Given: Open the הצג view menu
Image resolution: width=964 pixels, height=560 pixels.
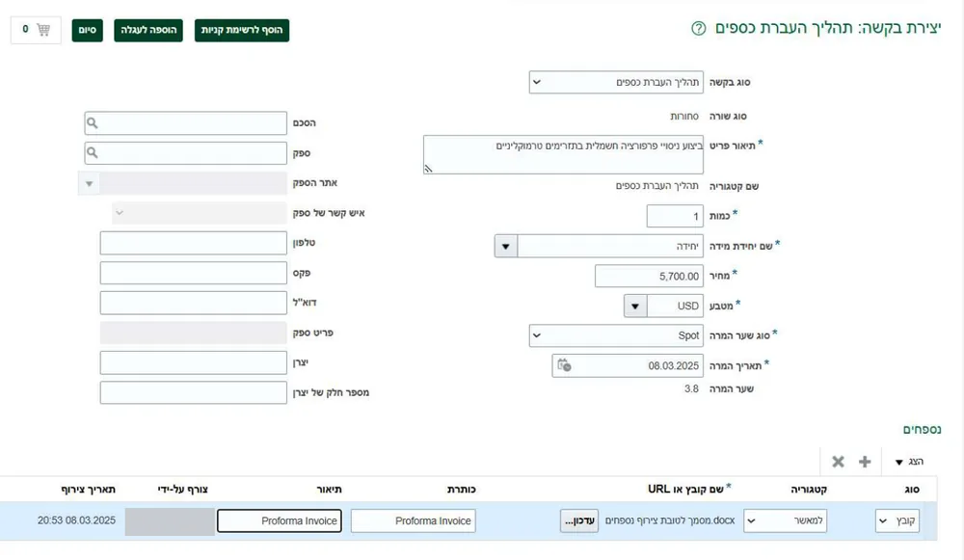Looking at the screenshot, I should pos(909,462).
